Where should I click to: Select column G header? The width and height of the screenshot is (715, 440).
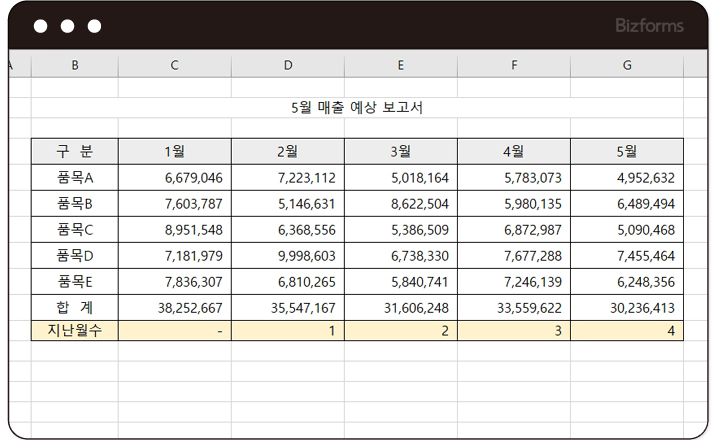click(627, 65)
